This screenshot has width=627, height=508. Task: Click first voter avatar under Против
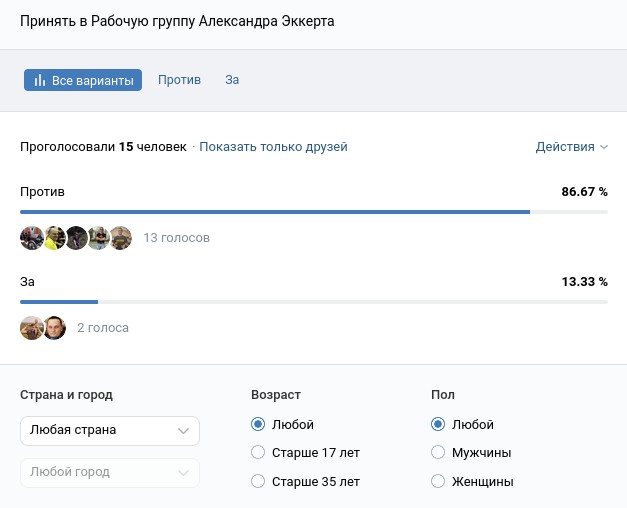pyautogui.click(x=31, y=238)
